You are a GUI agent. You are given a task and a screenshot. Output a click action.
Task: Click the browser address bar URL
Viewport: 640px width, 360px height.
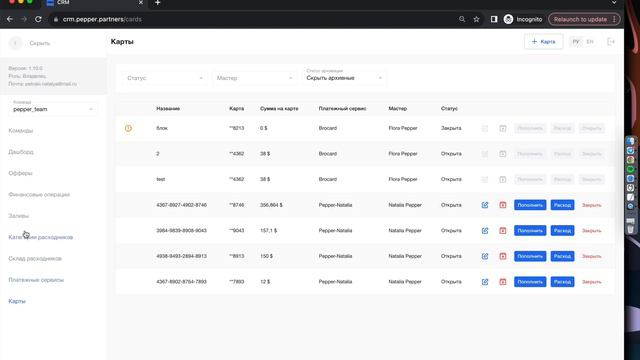pyautogui.click(x=102, y=19)
